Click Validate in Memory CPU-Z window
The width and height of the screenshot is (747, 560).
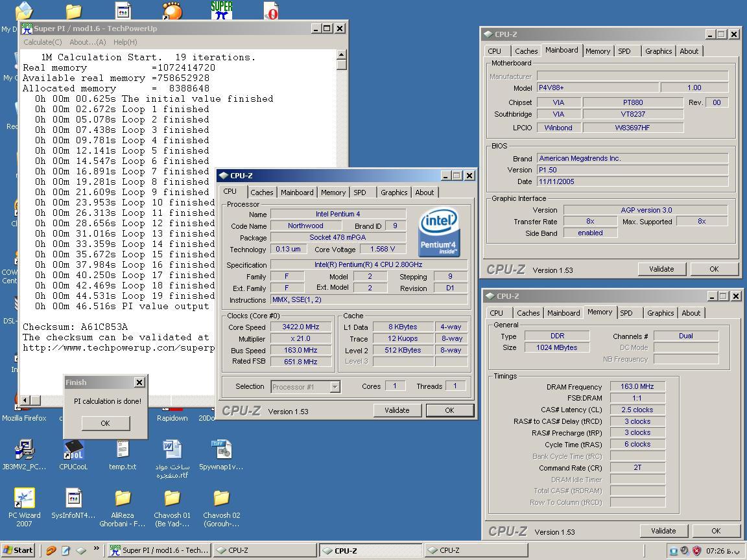point(663,530)
